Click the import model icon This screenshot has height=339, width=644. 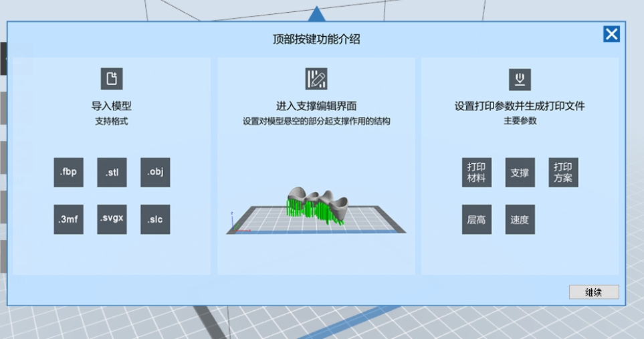pyautogui.click(x=112, y=78)
